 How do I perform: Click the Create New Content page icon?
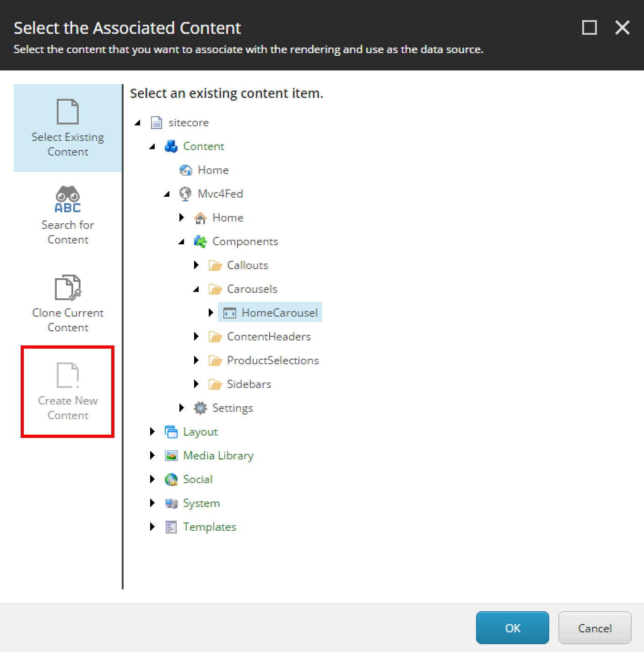[x=68, y=375]
